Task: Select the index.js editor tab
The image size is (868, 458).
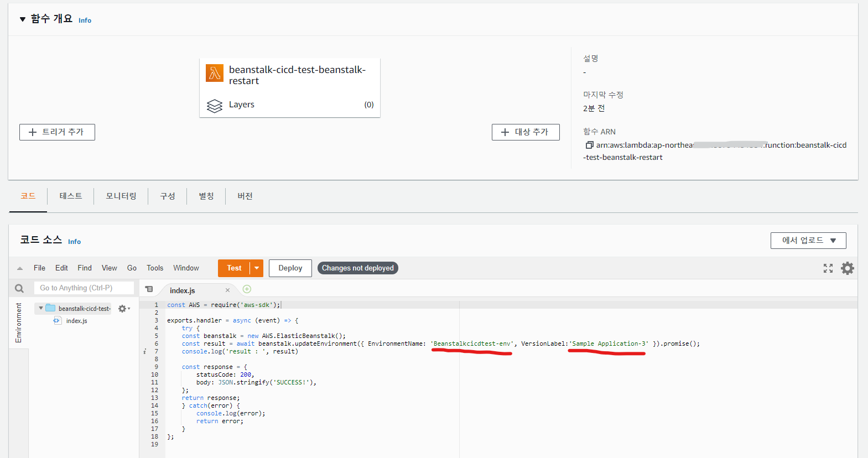Action: pos(183,290)
